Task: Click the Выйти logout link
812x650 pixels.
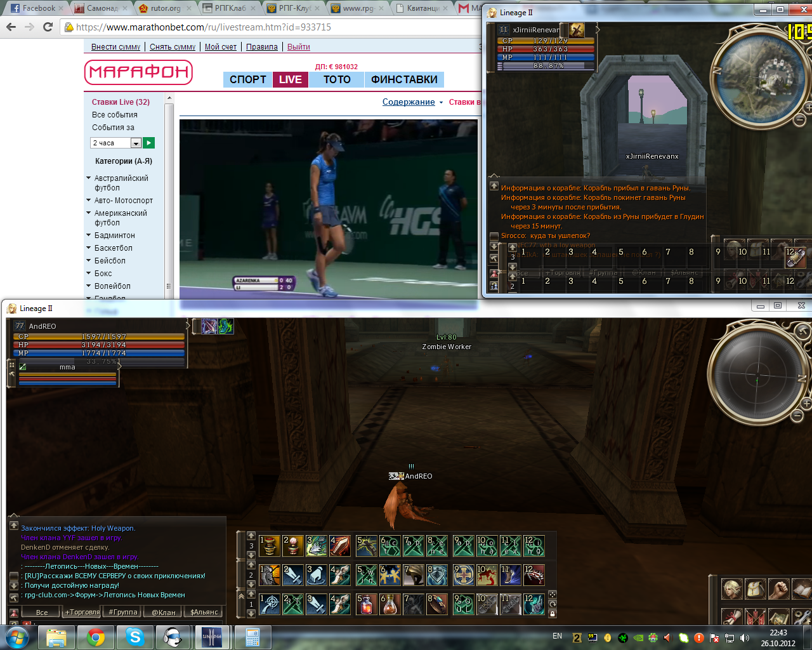Action: pos(299,47)
